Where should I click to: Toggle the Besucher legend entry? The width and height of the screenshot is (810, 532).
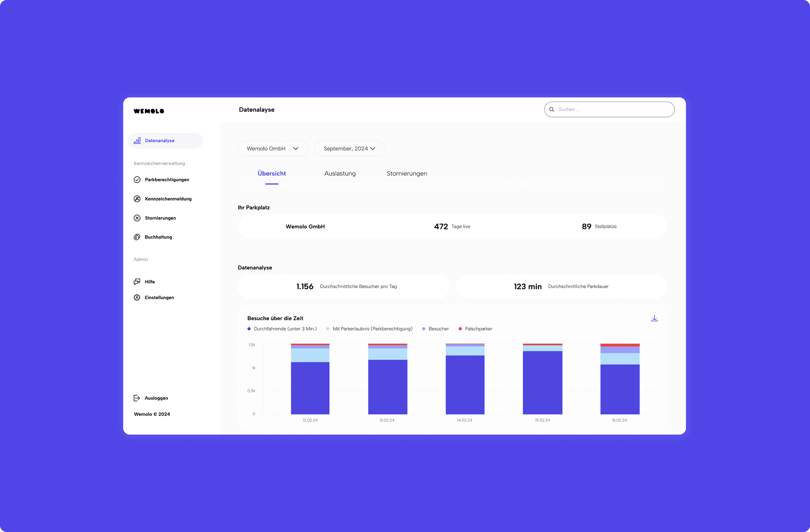click(x=435, y=329)
